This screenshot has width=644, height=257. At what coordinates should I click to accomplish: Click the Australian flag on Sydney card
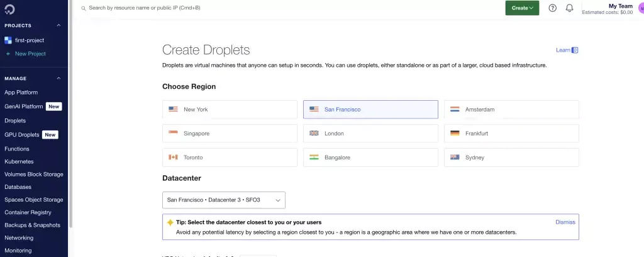point(455,157)
